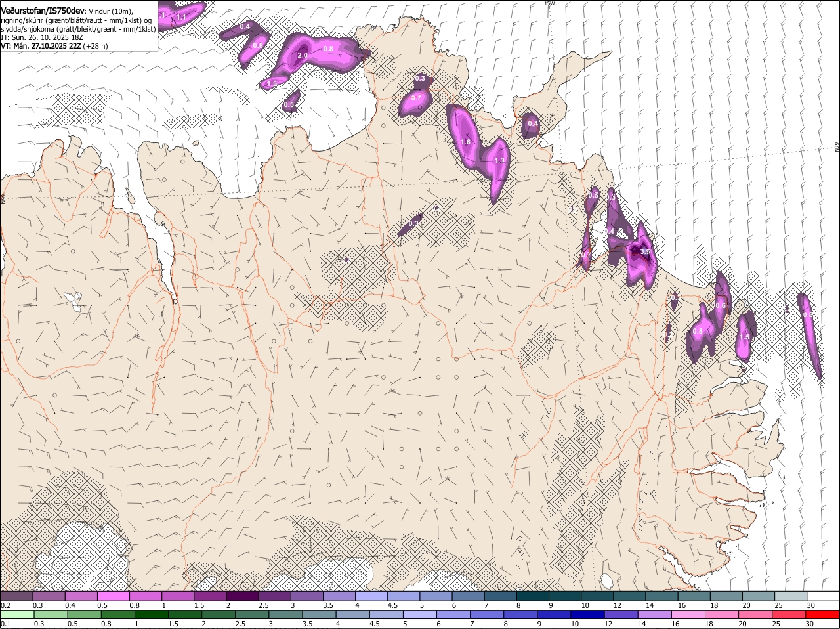The image size is (840, 629).
Task: Click the VT: Mán. 27.10.2025 22Z valid time
Action: (40, 46)
